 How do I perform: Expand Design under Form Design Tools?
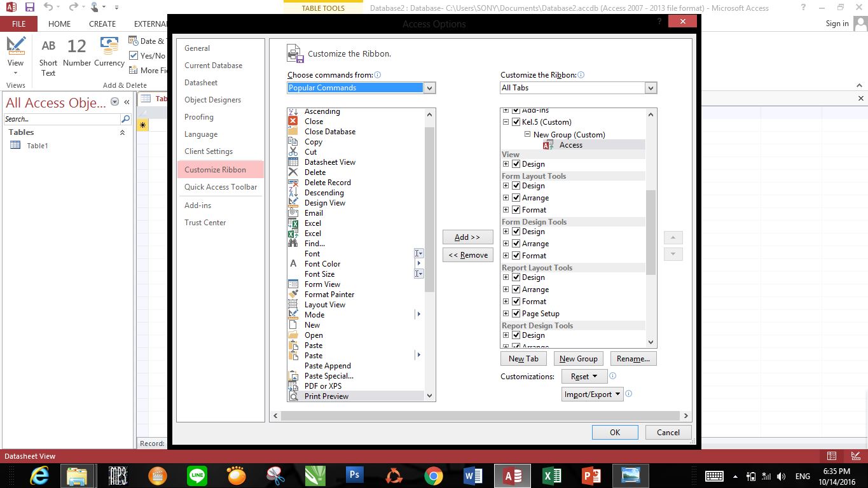(x=506, y=232)
